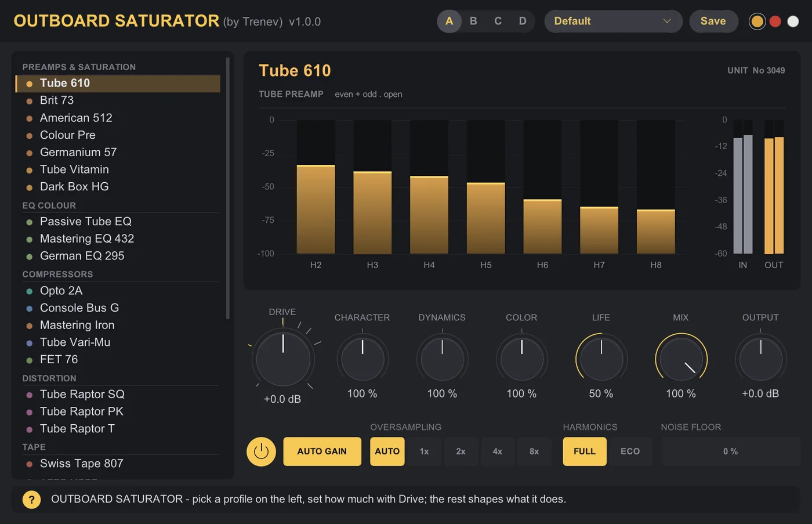Click the Noise Floor 0 % field

[x=730, y=451]
